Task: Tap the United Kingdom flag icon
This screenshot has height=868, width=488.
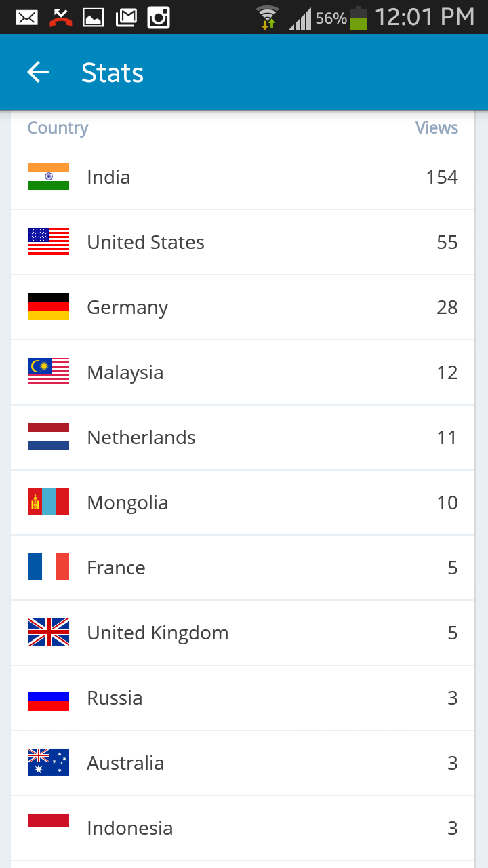Action: point(49,633)
